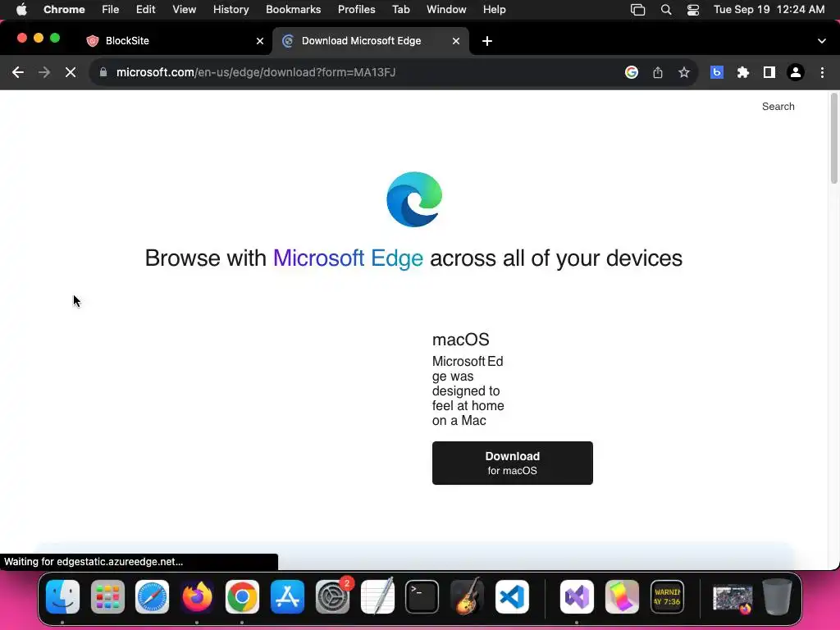Viewport: 840px width, 630px height.
Task: Open the Console warning icon in Dock
Action: tap(667, 597)
